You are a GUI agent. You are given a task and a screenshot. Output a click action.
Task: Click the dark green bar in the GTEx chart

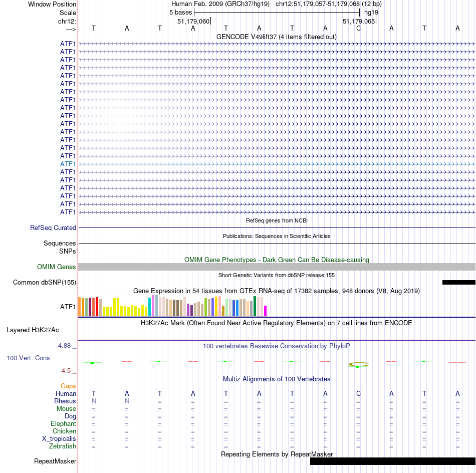tap(255, 306)
